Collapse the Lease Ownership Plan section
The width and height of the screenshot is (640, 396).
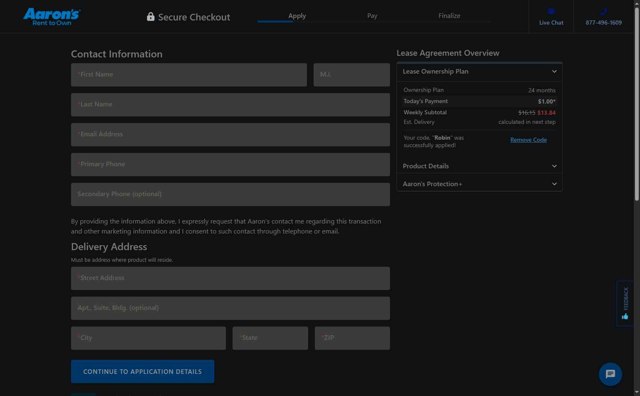pyautogui.click(x=479, y=71)
